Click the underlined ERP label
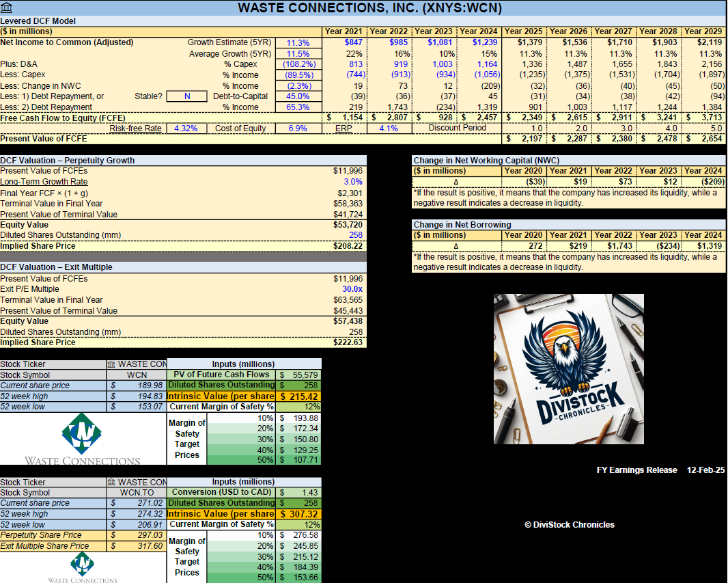Image resolution: width=728 pixels, height=583 pixels. 344,128
